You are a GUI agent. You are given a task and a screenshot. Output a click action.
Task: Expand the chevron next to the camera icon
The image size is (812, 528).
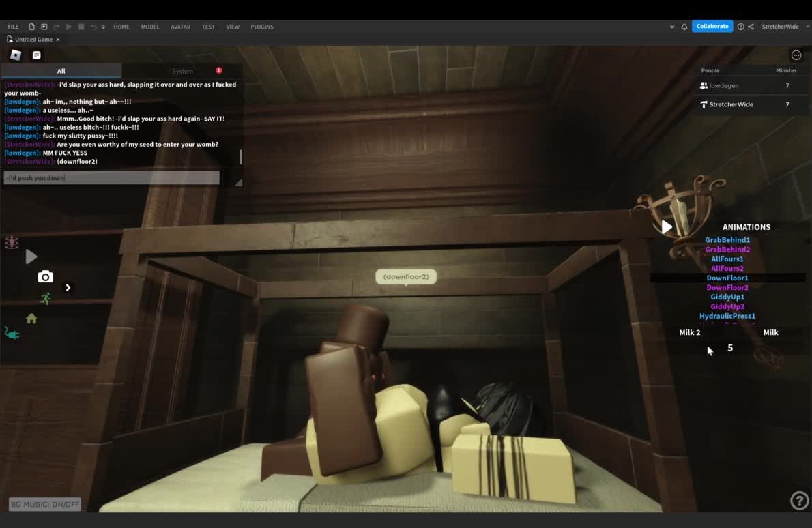(68, 287)
